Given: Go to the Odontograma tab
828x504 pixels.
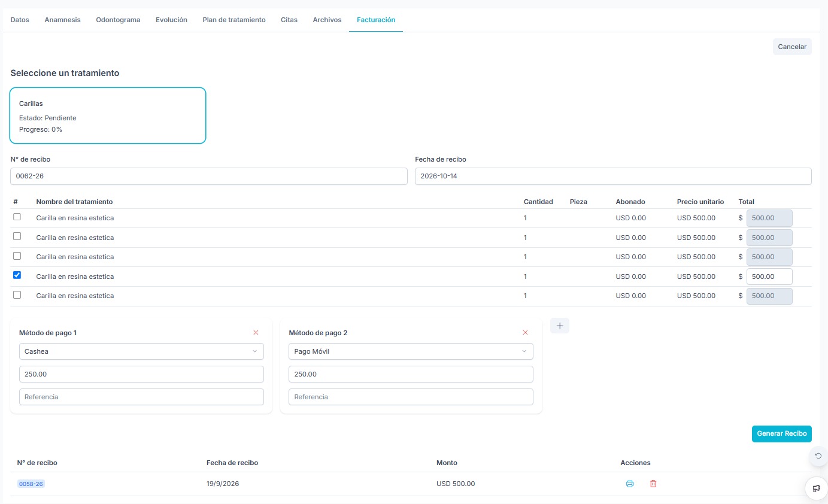Looking at the screenshot, I should pos(118,20).
